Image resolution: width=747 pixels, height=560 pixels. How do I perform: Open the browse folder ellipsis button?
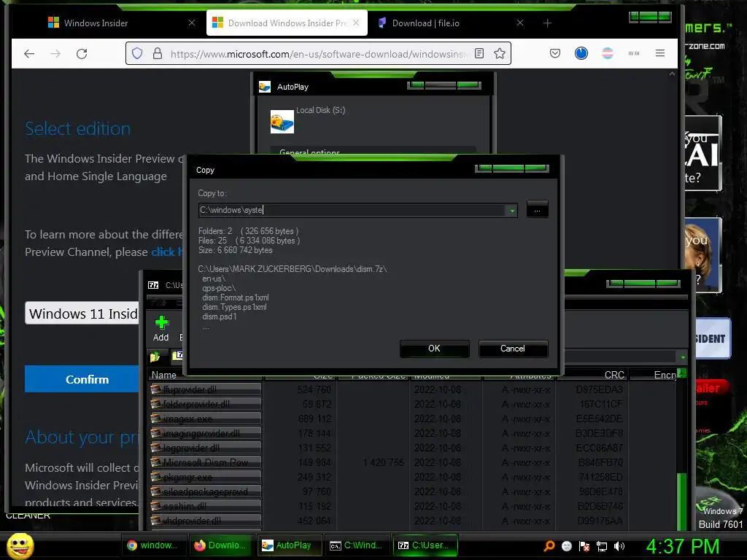538,209
